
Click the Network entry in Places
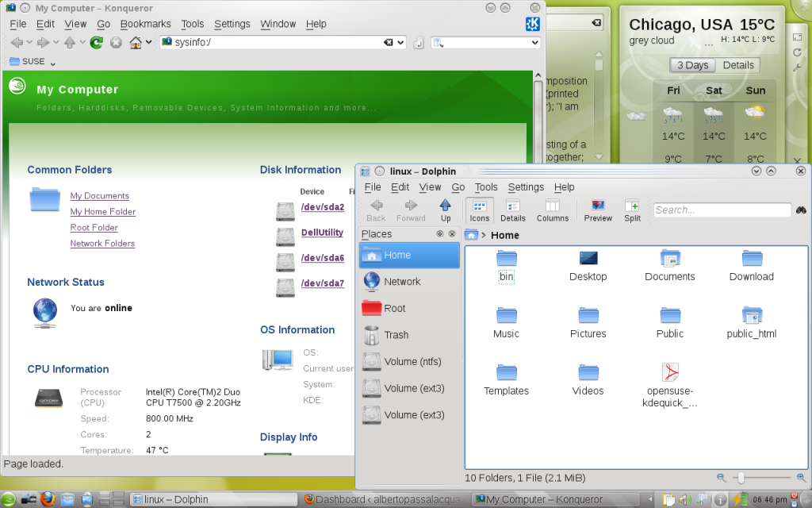coord(409,282)
